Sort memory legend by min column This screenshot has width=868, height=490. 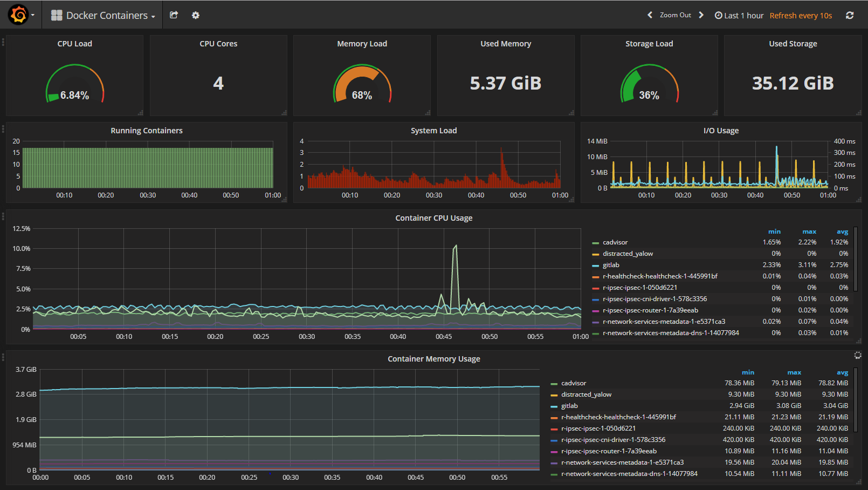point(748,372)
